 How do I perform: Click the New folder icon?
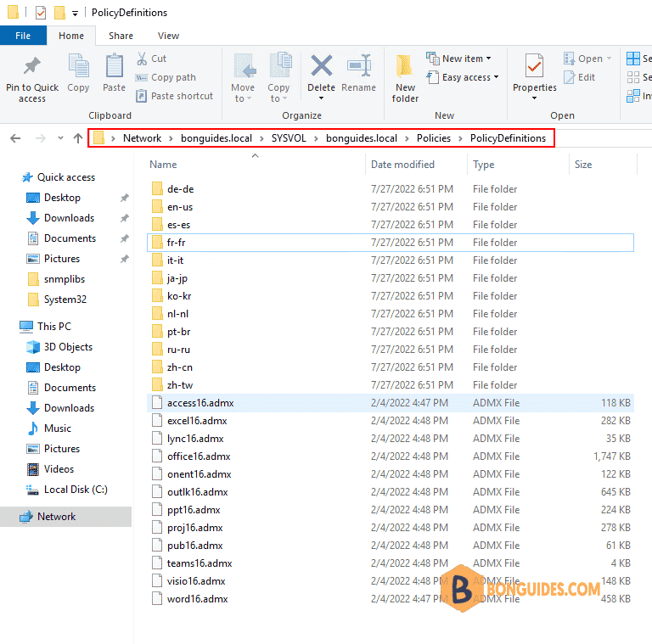405,66
